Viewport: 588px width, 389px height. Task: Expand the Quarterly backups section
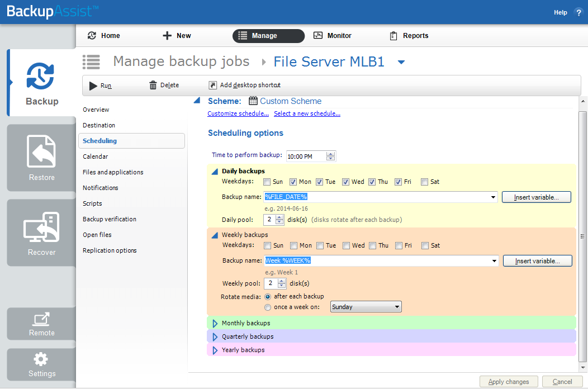215,337
